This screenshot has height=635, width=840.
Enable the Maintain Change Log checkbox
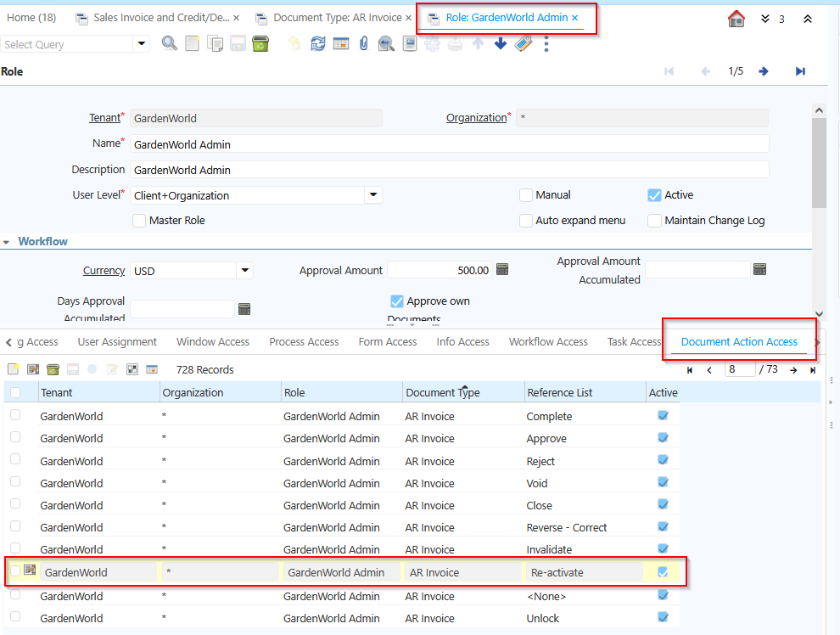pos(654,220)
